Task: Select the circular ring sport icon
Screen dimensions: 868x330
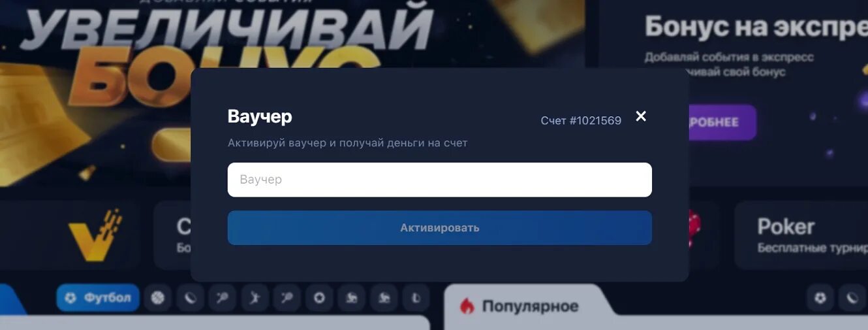Action: pos(319,298)
